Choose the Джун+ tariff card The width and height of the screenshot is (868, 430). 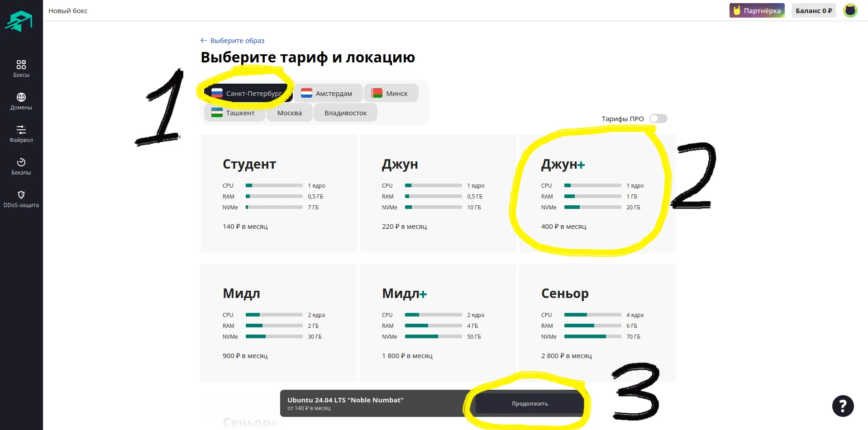click(597, 194)
